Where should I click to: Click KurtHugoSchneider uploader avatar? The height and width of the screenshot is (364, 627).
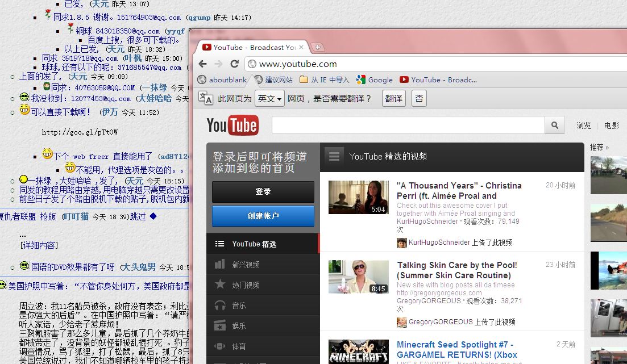point(401,242)
